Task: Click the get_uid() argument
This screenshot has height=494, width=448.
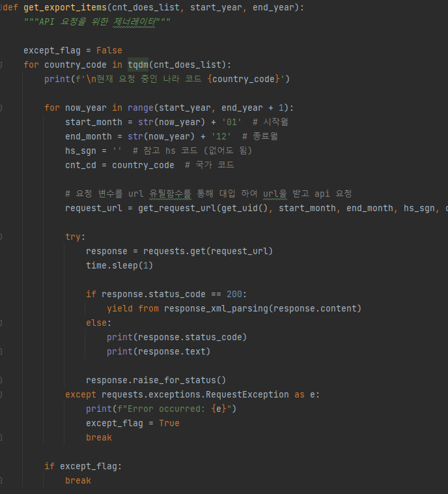Action: [244, 209]
